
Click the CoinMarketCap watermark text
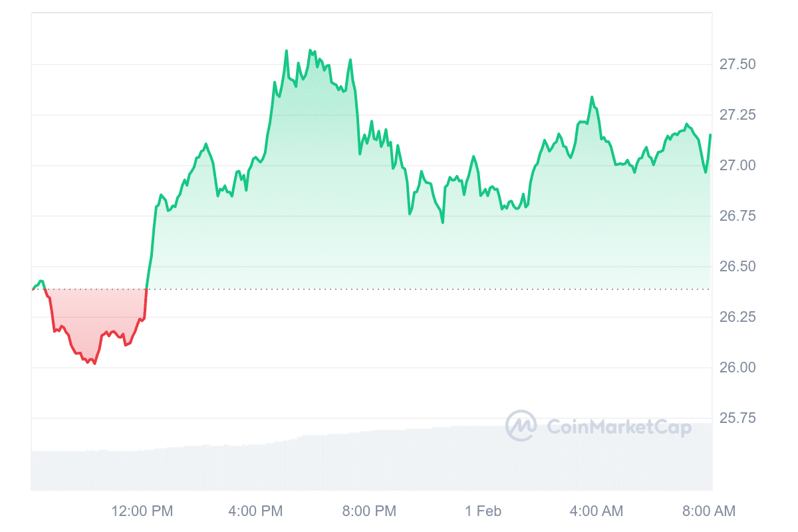tap(619, 427)
